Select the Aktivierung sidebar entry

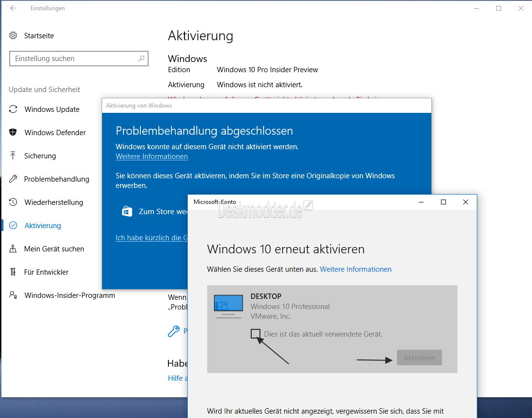tap(43, 226)
